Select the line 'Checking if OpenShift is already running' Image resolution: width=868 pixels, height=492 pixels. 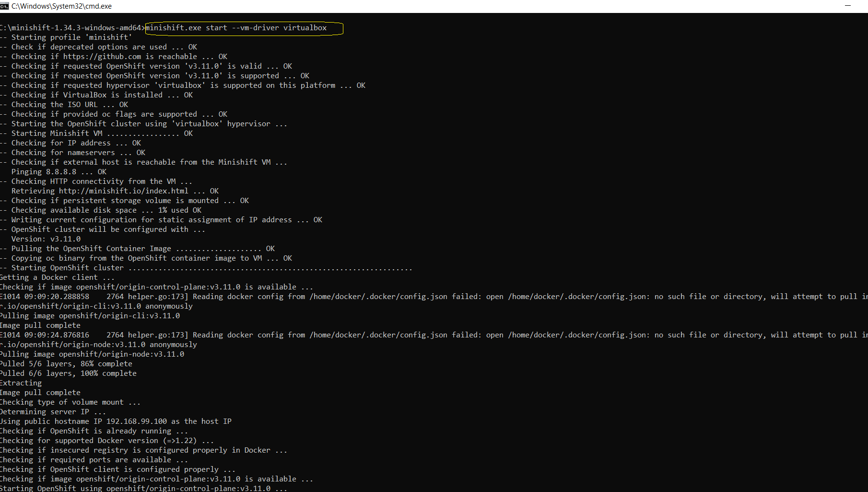(x=94, y=431)
